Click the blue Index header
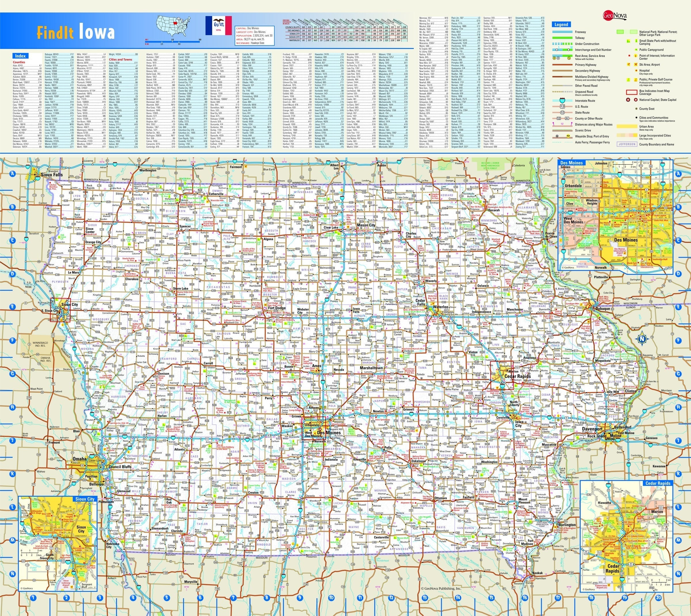 tap(20, 56)
